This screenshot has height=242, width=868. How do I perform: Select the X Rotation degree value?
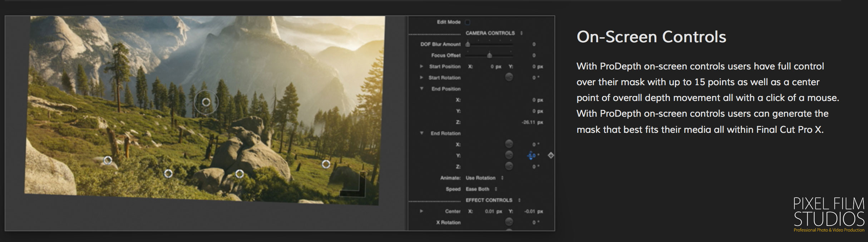click(x=536, y=222)
